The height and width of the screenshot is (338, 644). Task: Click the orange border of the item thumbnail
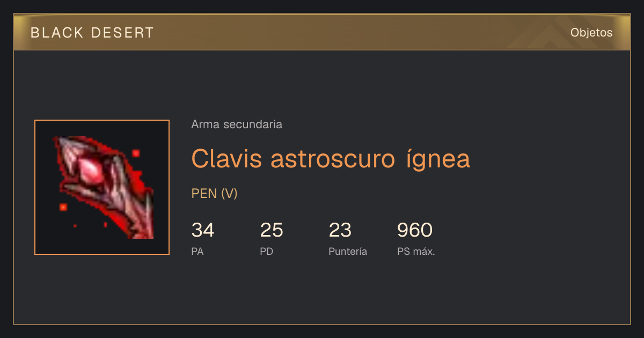[102, 120]
